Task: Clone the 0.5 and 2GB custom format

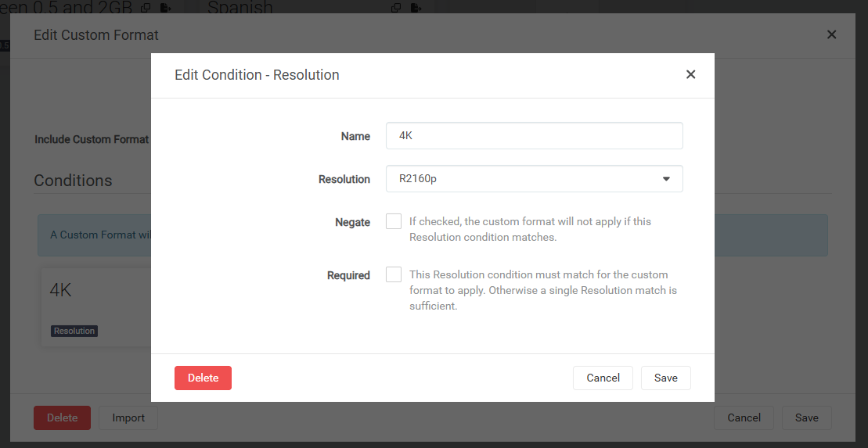Action: [146, 8]
